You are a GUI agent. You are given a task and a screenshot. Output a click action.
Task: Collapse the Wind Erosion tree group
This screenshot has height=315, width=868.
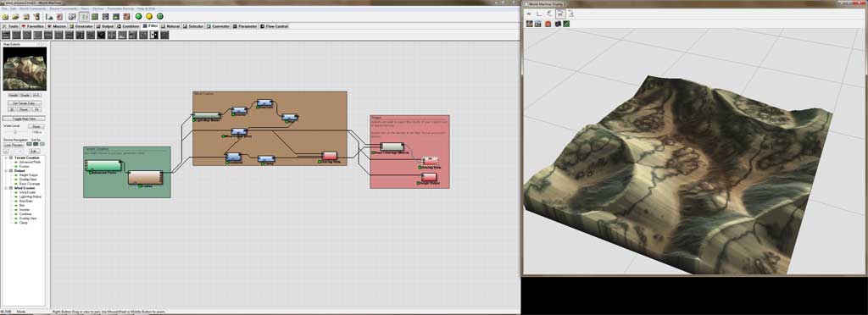coord(5,188)
